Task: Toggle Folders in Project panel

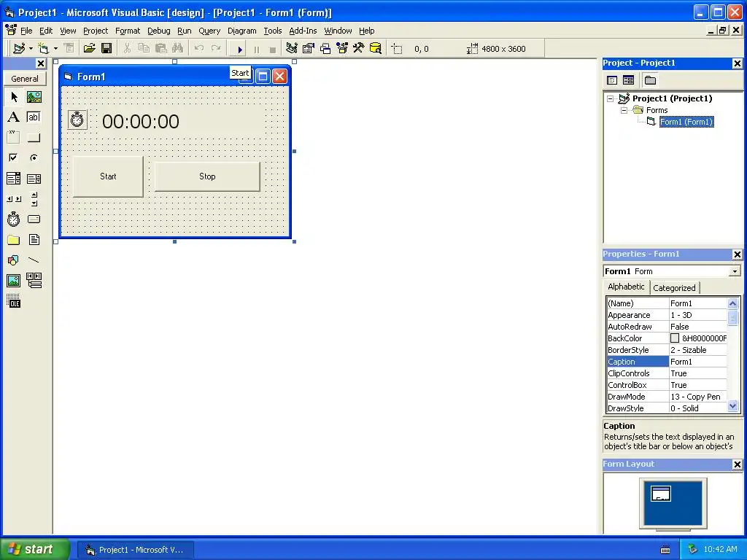Action: click(x=650, y=80)
